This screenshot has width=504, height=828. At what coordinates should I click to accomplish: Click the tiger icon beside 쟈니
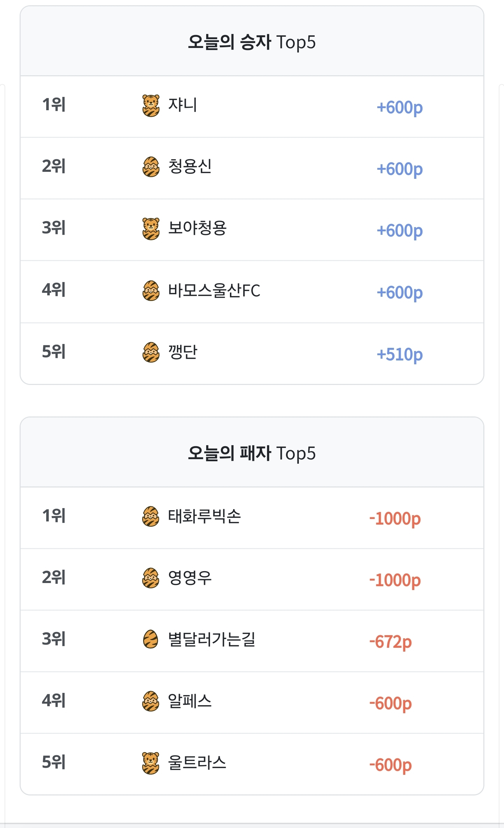(151, 105)
